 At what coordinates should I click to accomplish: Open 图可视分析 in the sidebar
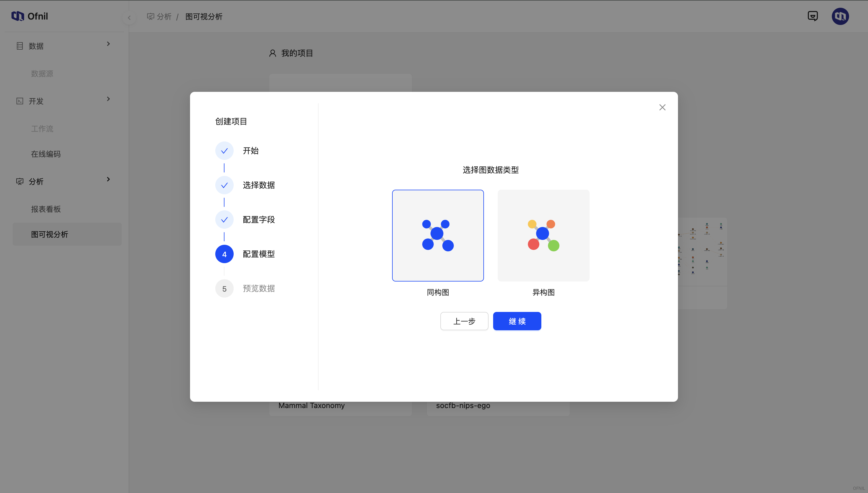click(x=67, y=234)
